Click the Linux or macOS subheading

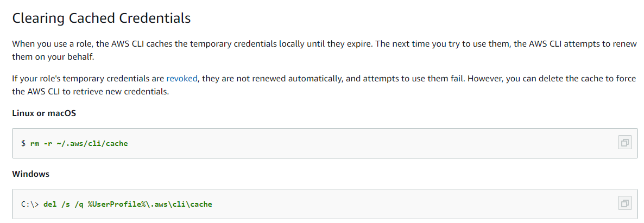click(44, 113)
